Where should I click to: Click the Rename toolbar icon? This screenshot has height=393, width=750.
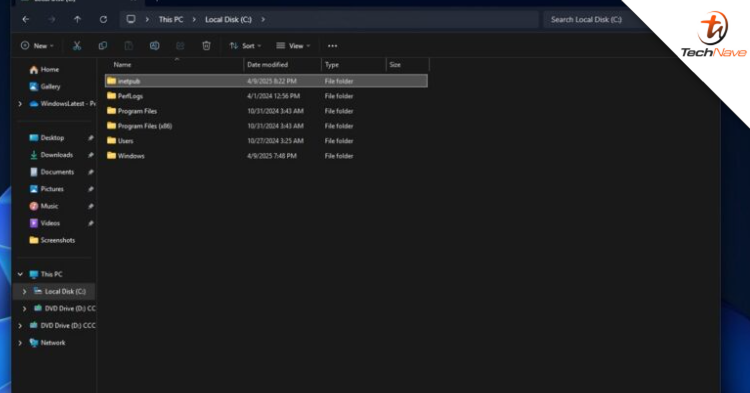pos(154,46)
